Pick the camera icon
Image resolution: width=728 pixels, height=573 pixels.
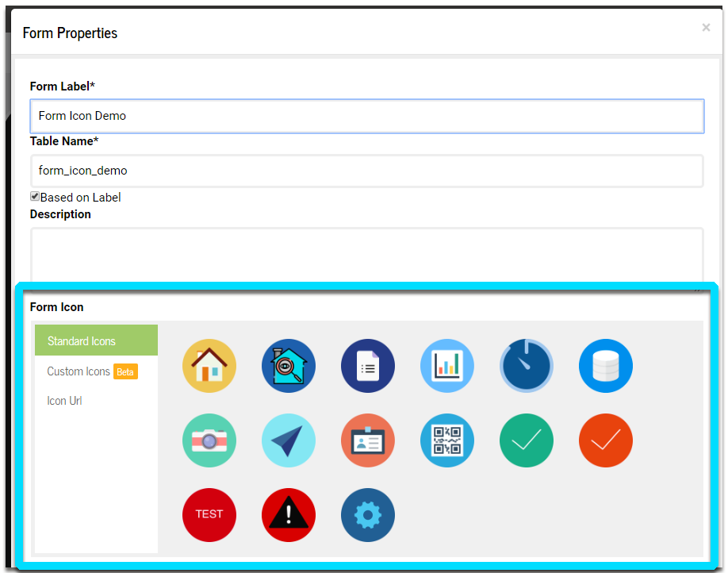[209, 440]
